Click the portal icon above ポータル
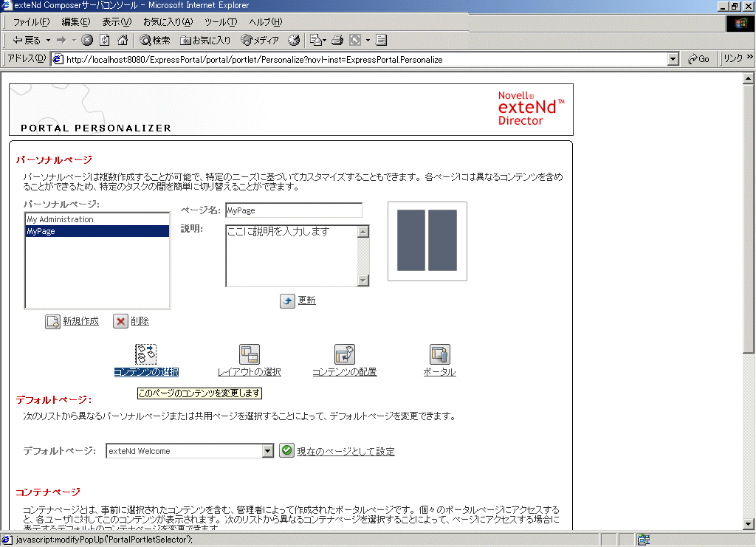The height and width of the screenshot is (547, 756). [440, 354]
